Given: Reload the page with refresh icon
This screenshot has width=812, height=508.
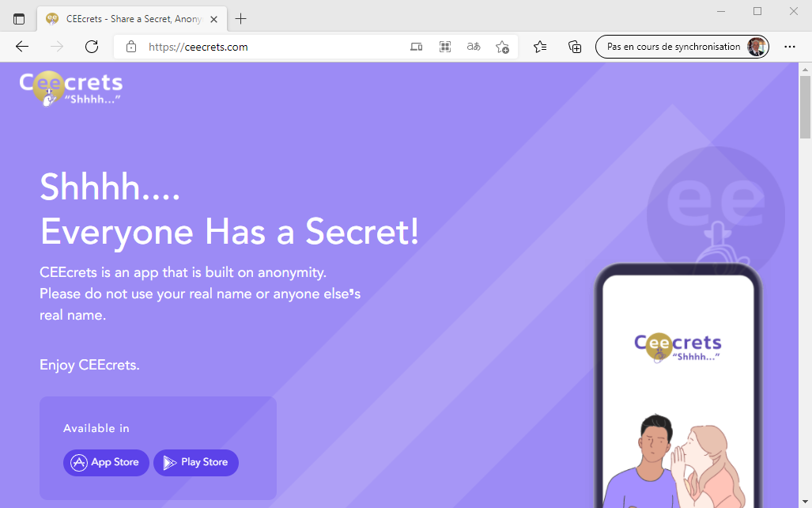Looking at the screenshot, I should click(x=92, y=47).
